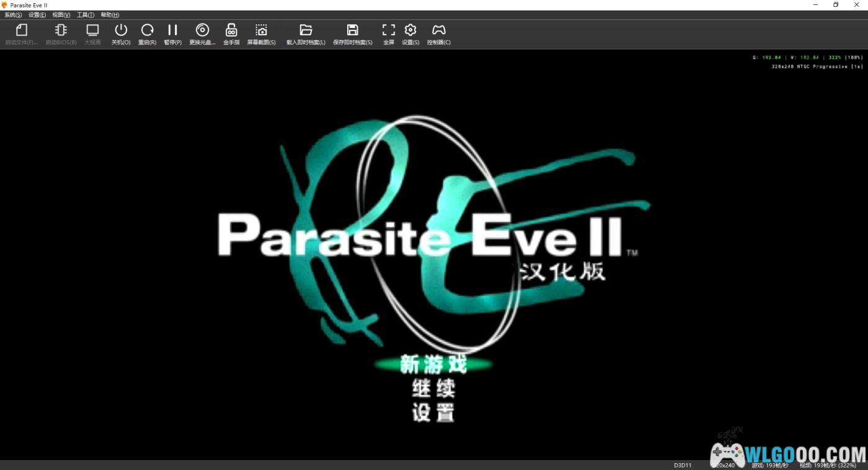Open cheats via the 金手指 lock icon
The width and height of the screenshot is (868, 470).
tap(231, 30)
